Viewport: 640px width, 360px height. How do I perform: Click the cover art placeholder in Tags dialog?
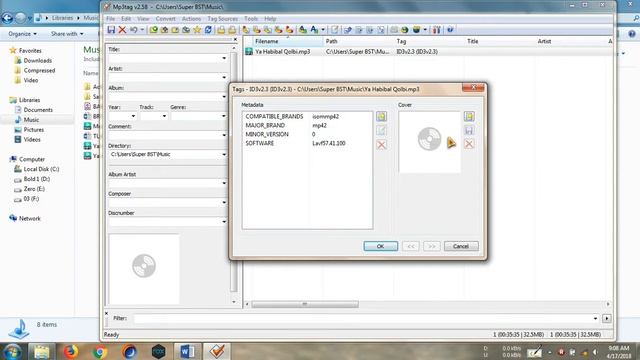click(429, 142)
